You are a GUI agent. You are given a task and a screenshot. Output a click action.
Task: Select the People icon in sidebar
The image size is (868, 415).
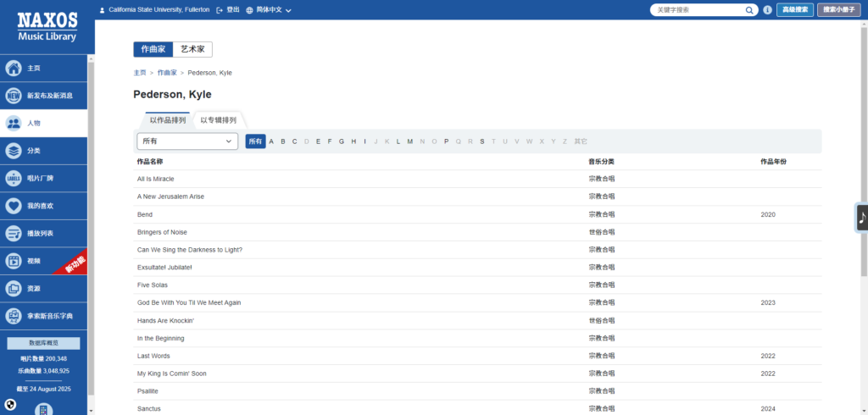click(14, 124)
